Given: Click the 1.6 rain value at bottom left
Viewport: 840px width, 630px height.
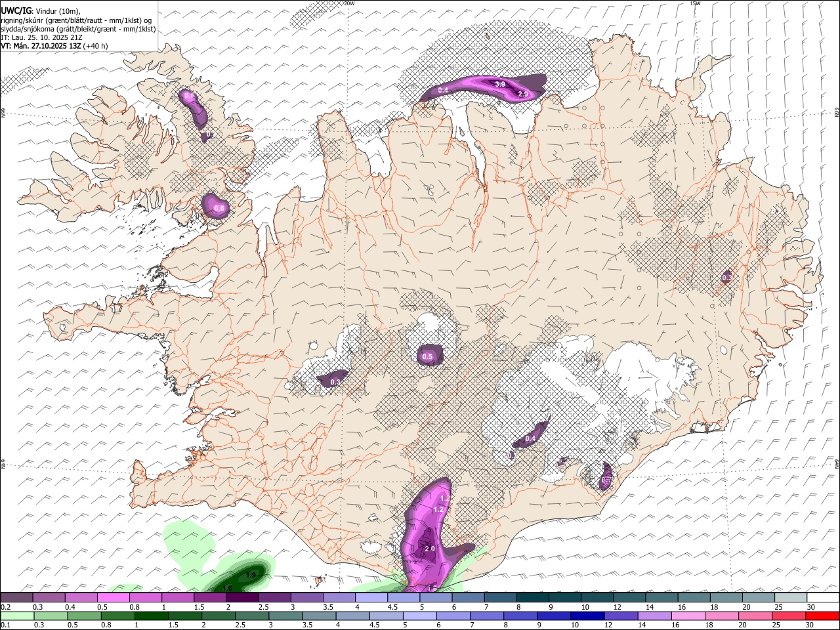Looking at the screenshot, I should click(228, 588).
